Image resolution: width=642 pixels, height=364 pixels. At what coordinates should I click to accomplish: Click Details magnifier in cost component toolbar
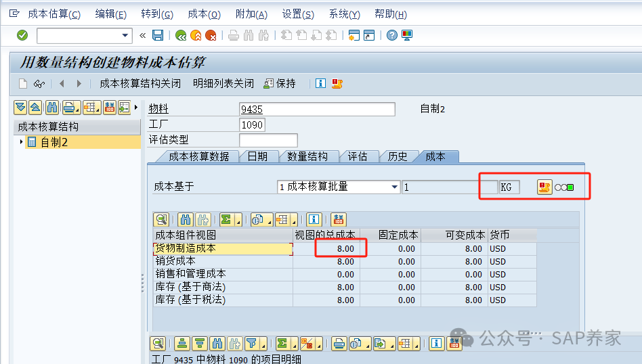161,220
